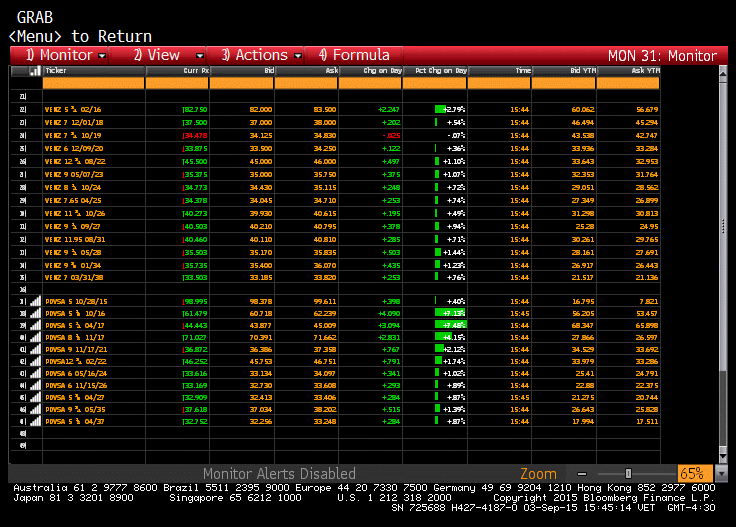736x527 pixels.
Task: Select the VENZ 11.95 08/31 ticker
Action: coord(75,239)
